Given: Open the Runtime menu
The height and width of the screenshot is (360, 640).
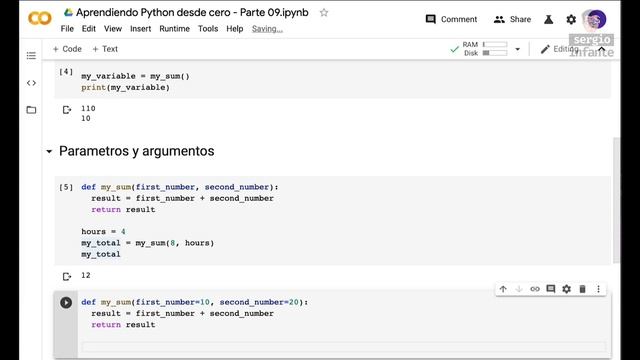Looking at the screenshot, I should (x=174, y=29).
